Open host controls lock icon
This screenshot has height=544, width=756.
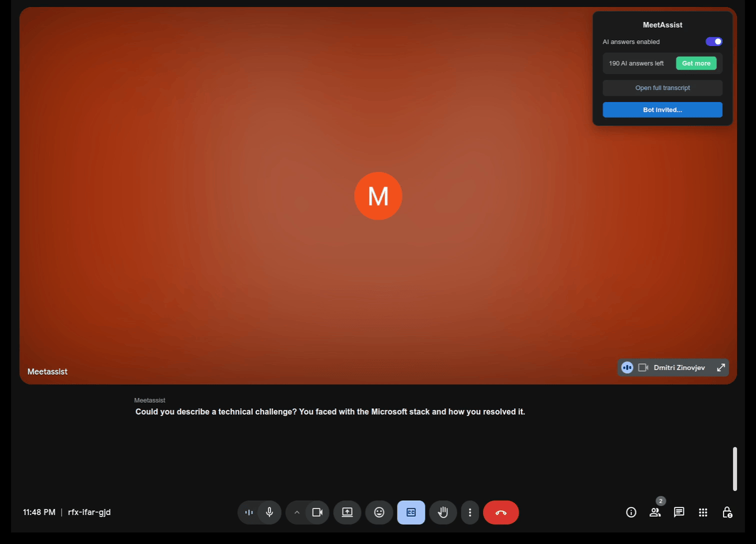[x=727, y=512]
